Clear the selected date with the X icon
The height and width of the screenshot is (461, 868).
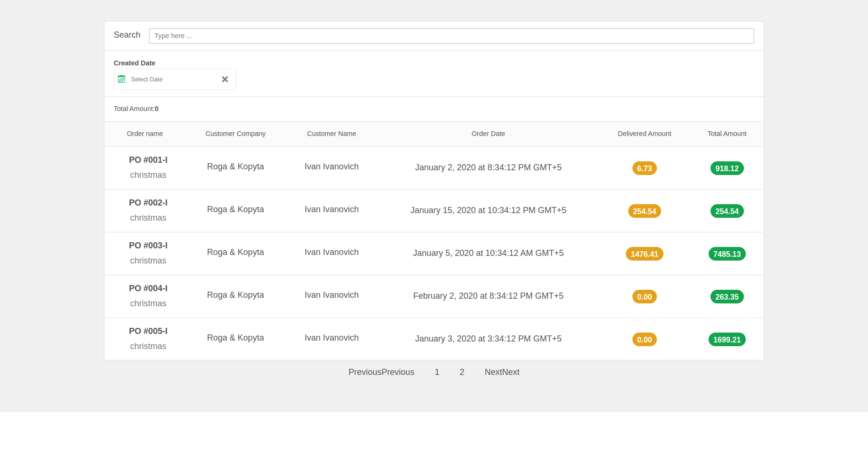(x=225, y=79)
